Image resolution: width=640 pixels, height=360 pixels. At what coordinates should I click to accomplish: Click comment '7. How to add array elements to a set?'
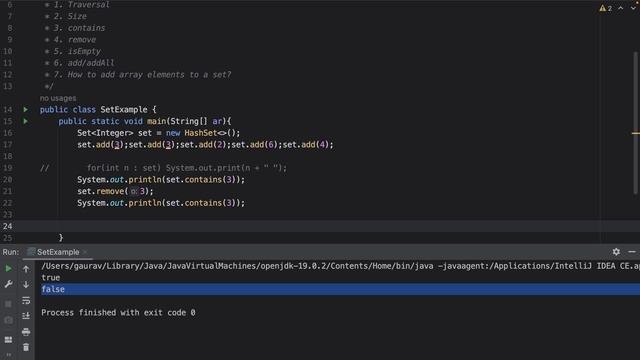pyautogui.click(x=142, y=75)
